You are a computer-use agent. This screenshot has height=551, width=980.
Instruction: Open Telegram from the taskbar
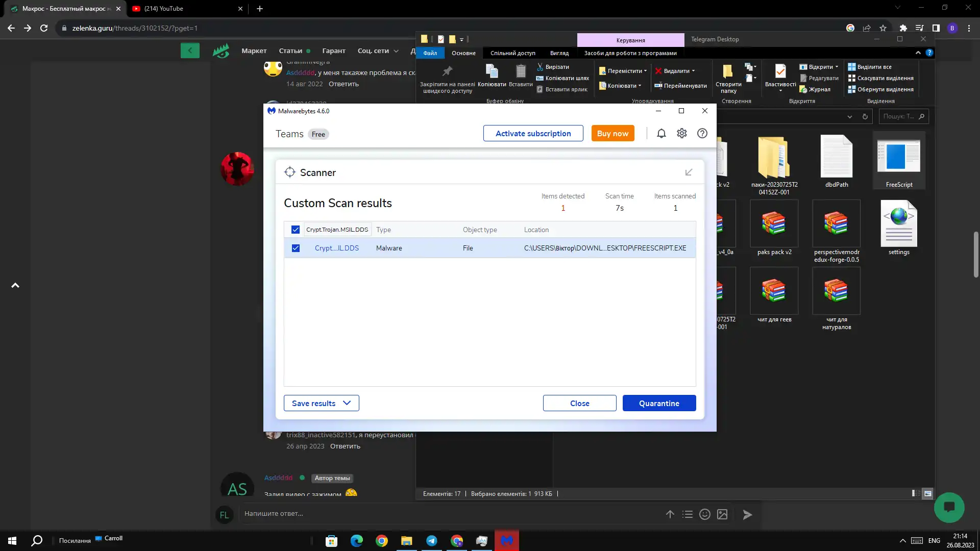(x=432, y=541)
